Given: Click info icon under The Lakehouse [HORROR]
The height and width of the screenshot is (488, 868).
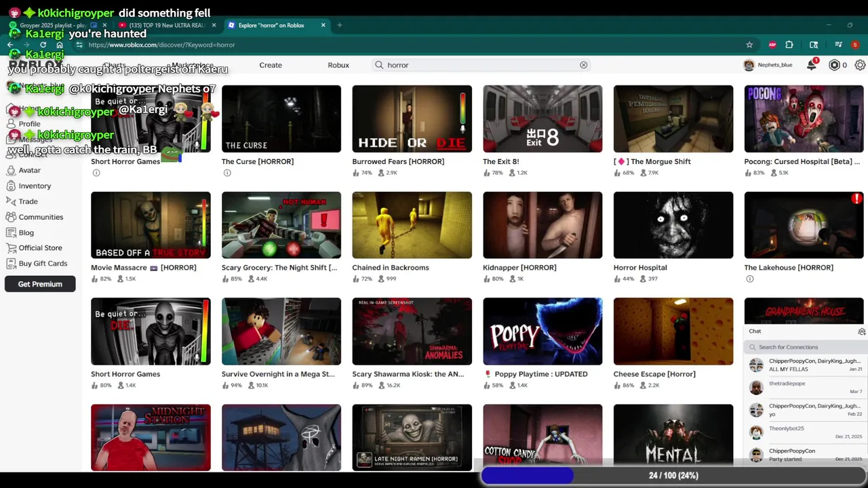Looking at the screenshot, I should pos(749,279).
